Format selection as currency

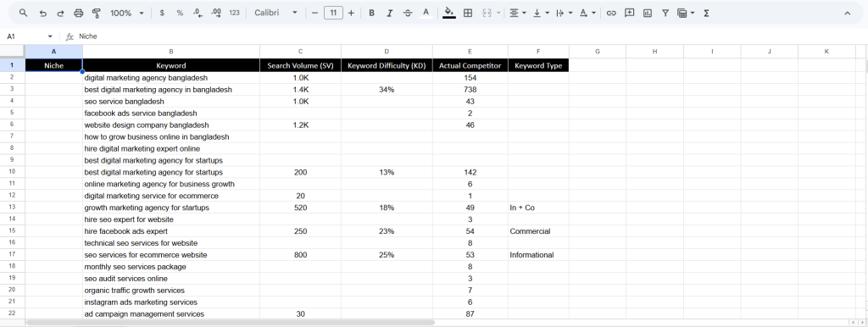[x=162, y=13]
